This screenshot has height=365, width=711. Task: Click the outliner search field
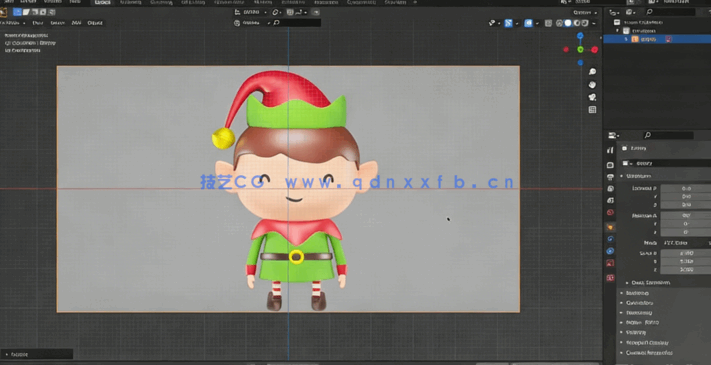pyautogui.click(x=670, y=12)
